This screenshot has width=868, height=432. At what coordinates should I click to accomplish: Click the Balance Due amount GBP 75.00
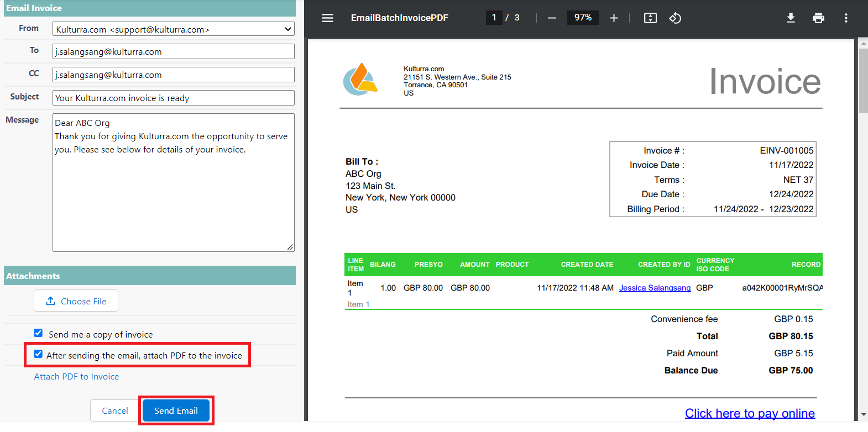(x=791, y=371)
